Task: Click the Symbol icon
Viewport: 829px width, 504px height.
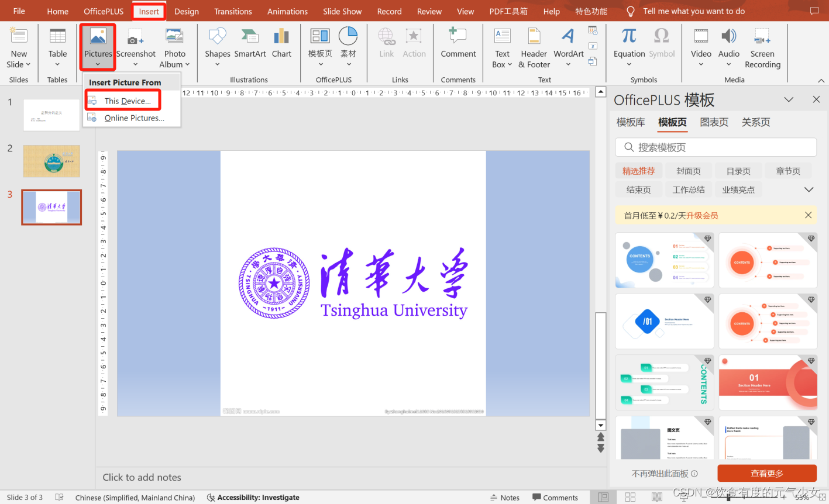Action: [662, 36]
